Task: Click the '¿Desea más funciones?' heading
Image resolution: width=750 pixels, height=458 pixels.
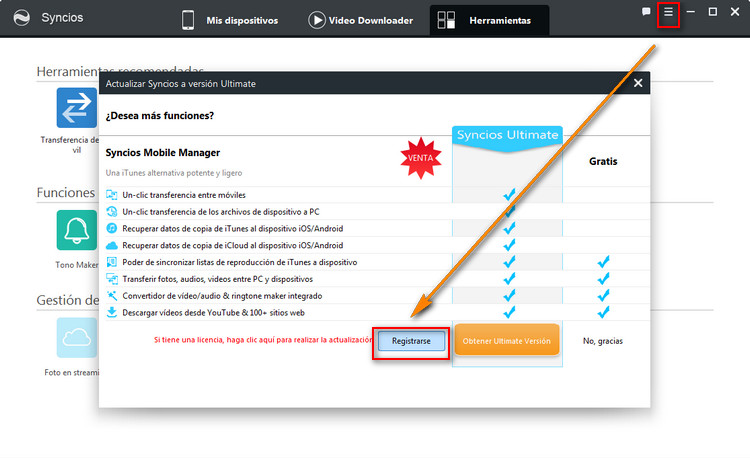Action: click(x=160, y=116)
